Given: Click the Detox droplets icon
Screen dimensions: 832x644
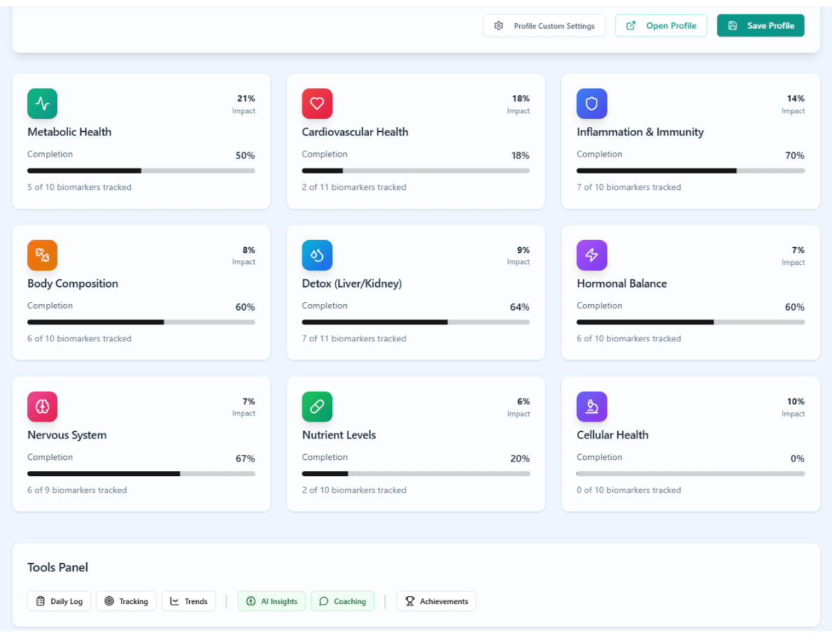Looking at the screenshot, I should 317,255.
